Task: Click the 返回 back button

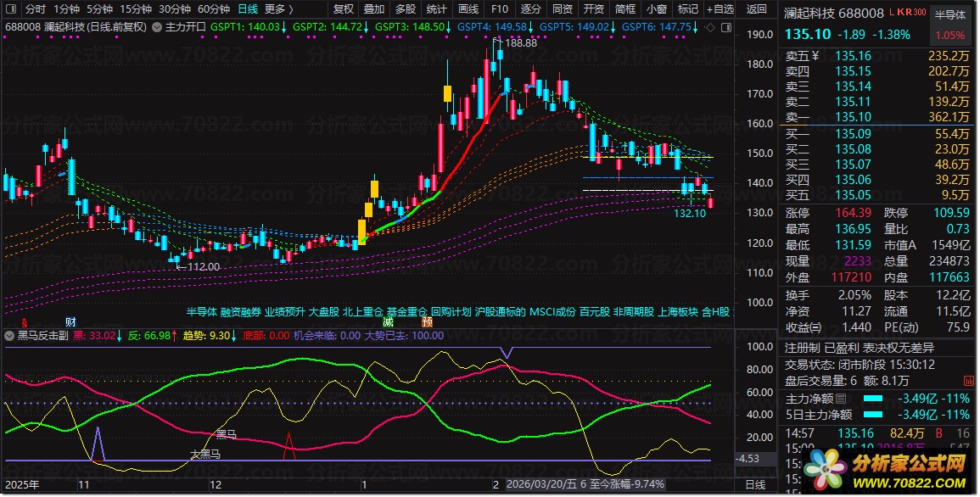Action: pyautogui.click(x=755, y=9)
